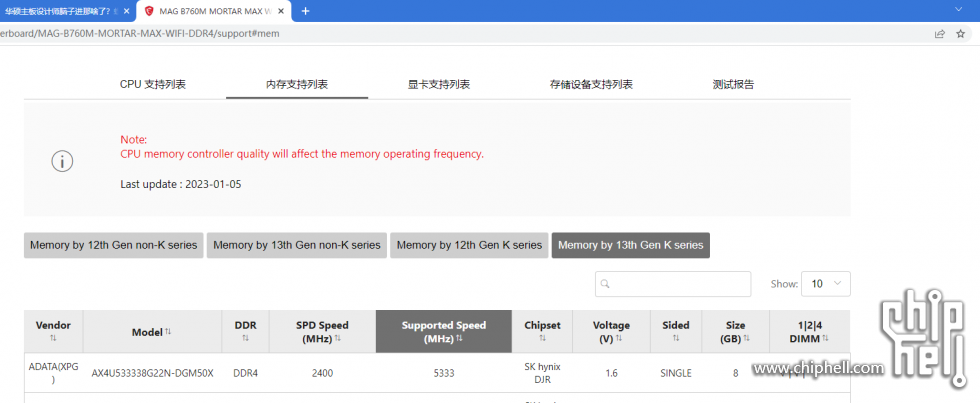
Task: Bookmark this page with star icon
Action: [x=961, y=34]
